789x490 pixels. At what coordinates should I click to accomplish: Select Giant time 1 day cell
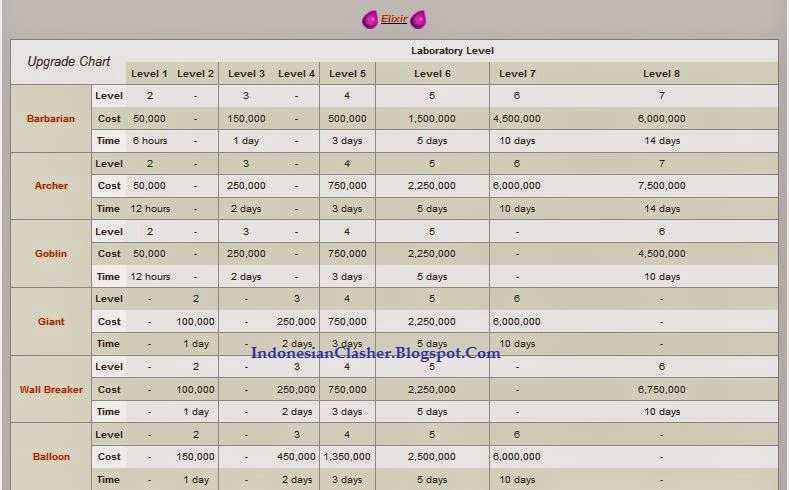coord(196,344)
